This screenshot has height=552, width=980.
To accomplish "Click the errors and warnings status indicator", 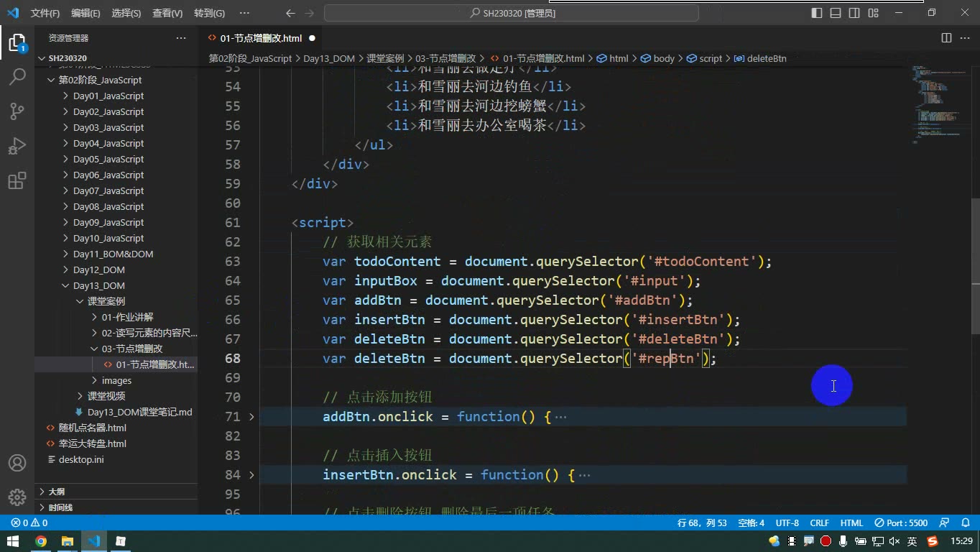I will tap(29, 523).
